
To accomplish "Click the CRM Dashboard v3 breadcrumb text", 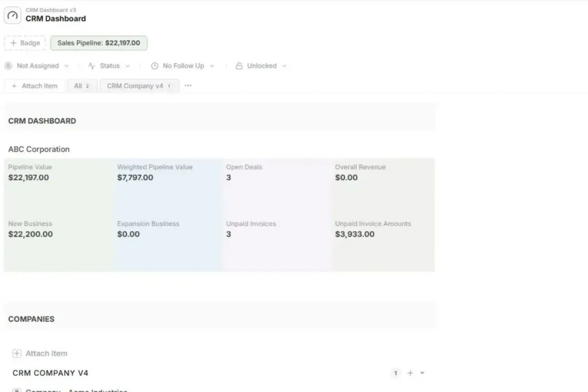I will [51, 10].
